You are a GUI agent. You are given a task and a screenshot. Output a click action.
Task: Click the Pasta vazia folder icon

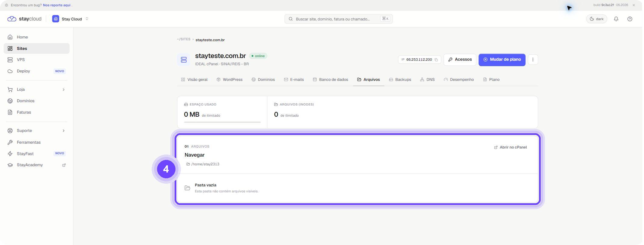pyautogui.click(x=187, y=188)
